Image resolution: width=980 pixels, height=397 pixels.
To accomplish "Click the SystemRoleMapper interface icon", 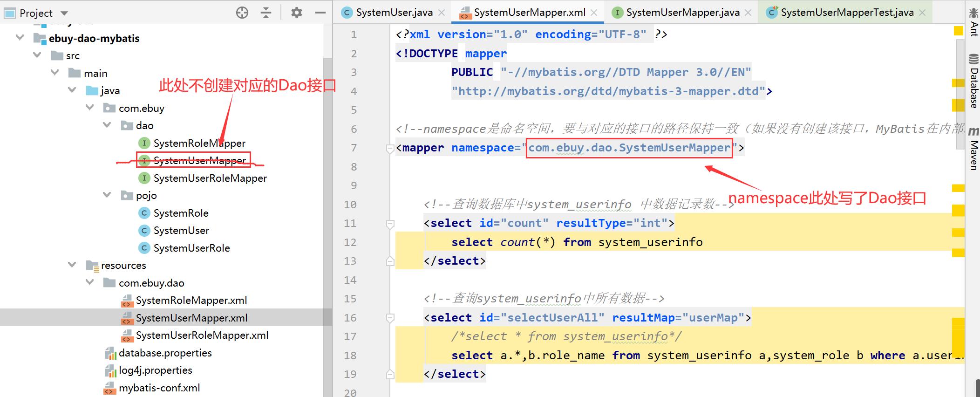I will [144, 143].
